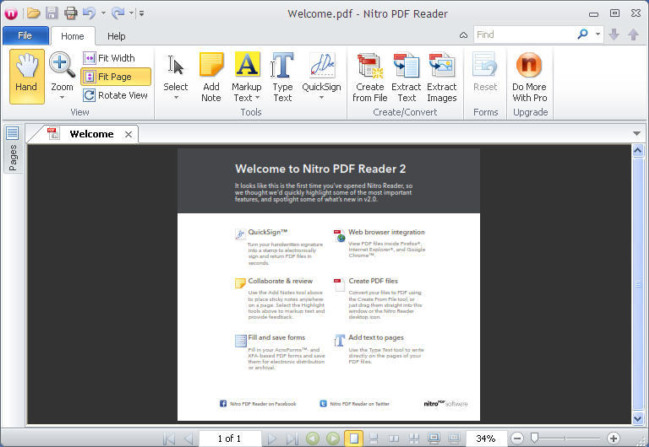Click the zoom percentage field showing 34%
The image size is (649, 447).
click(486, 438)
